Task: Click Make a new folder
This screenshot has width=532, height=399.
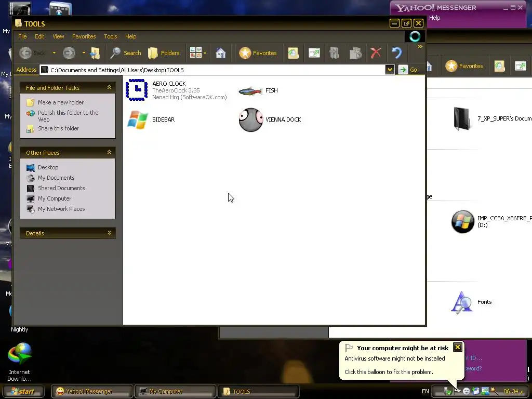Action: [x=61, y=102]
